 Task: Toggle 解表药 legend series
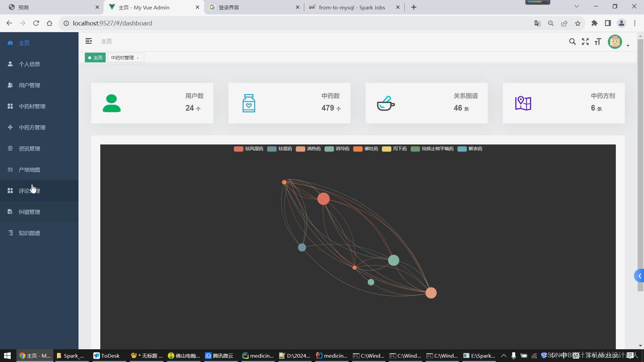[470, 149]
